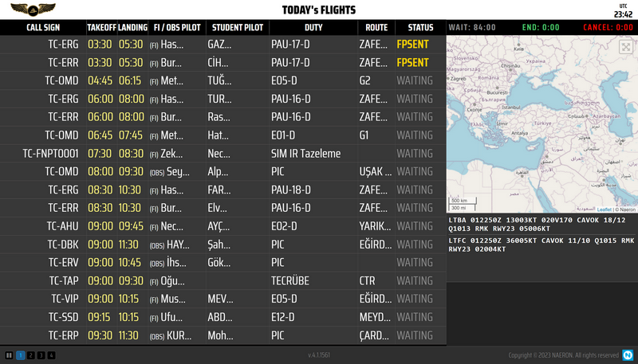Click the STUDENT PILOT column header
The width and height of the screenshot is (638, 364).
[238, 27]
